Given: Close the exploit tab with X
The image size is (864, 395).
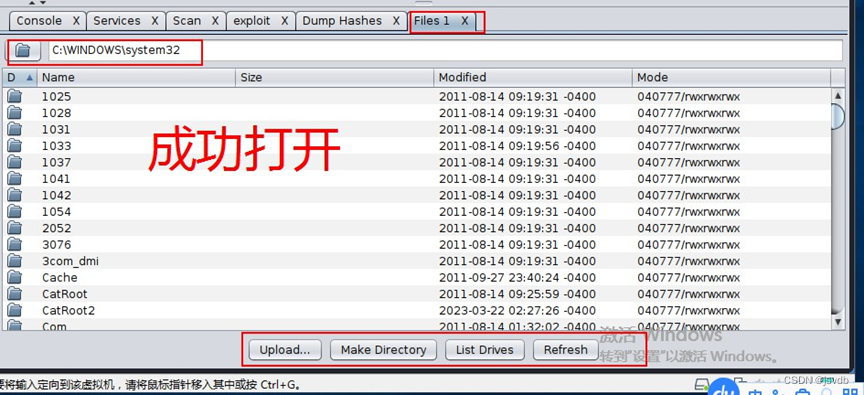Looking at the screenshot, I should (285, 21).
